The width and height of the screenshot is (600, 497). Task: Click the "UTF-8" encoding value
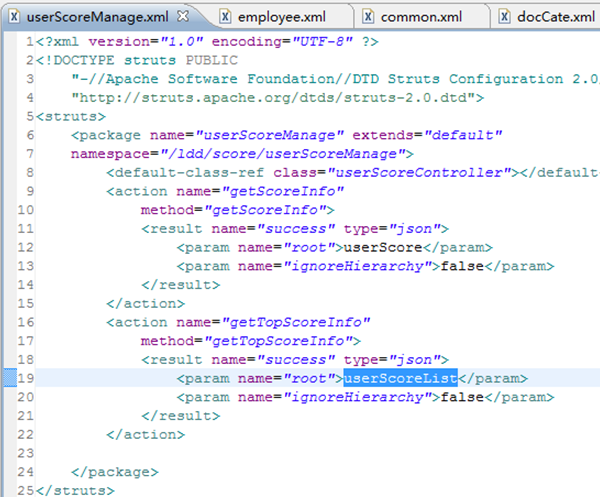coord(322,41)
